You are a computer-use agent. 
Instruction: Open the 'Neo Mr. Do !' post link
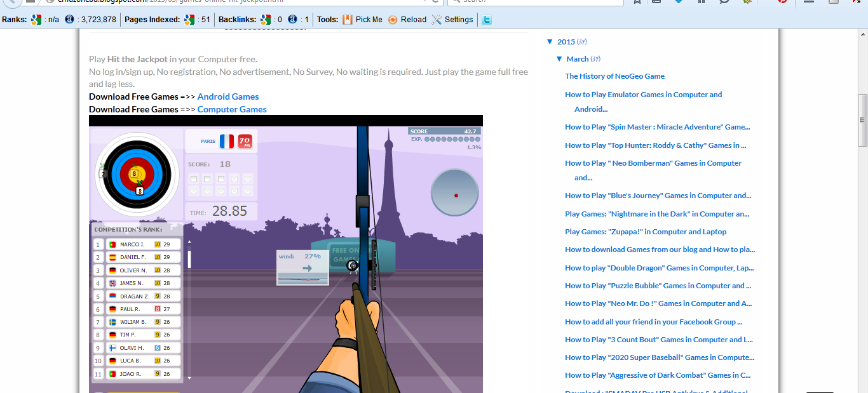click(x=658, y=303)
